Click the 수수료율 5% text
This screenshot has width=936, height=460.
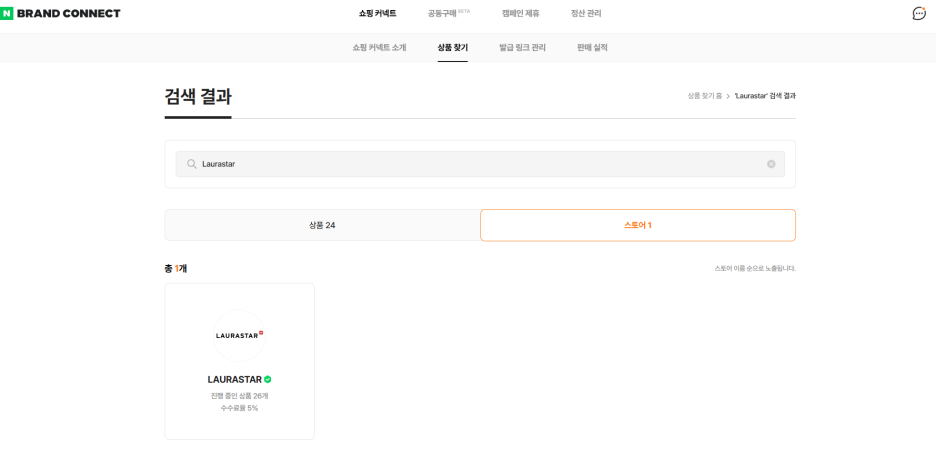click(239, 408)
